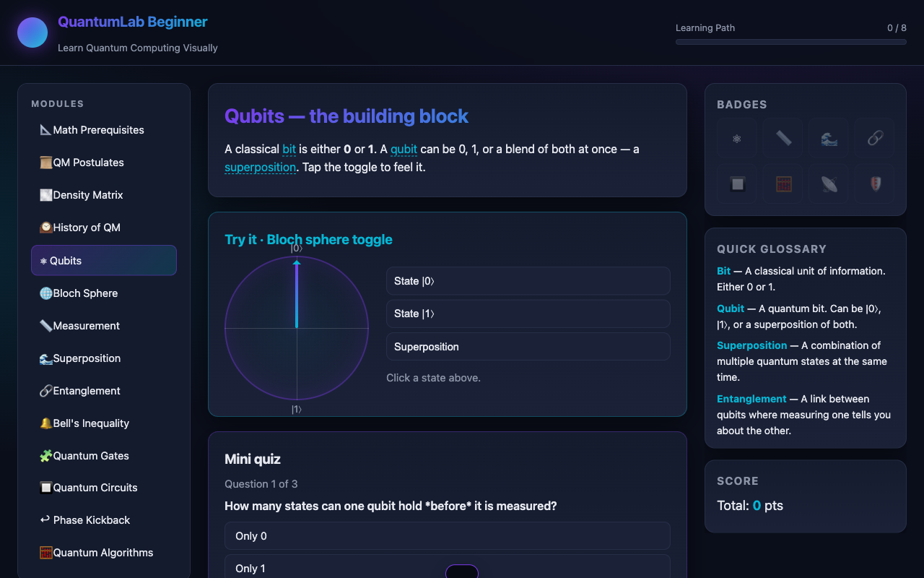
Task: Set the Bloch sphere to State |1⟩
Action: pyautogui.click(x=528, y=314)
